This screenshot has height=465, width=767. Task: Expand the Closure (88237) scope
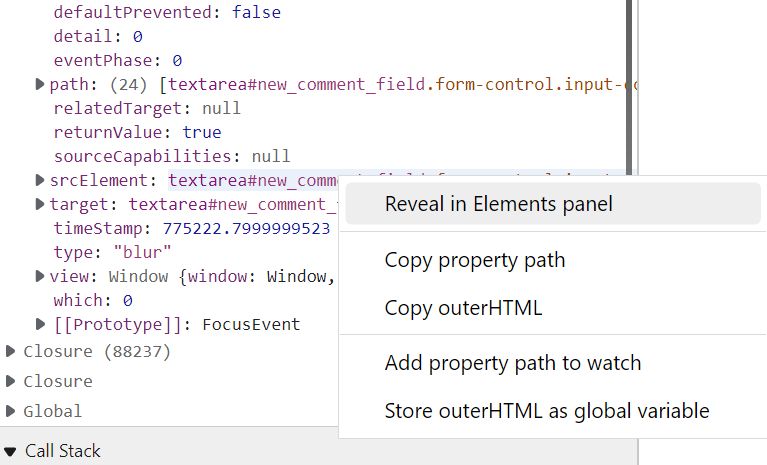(x=10, y=351)
